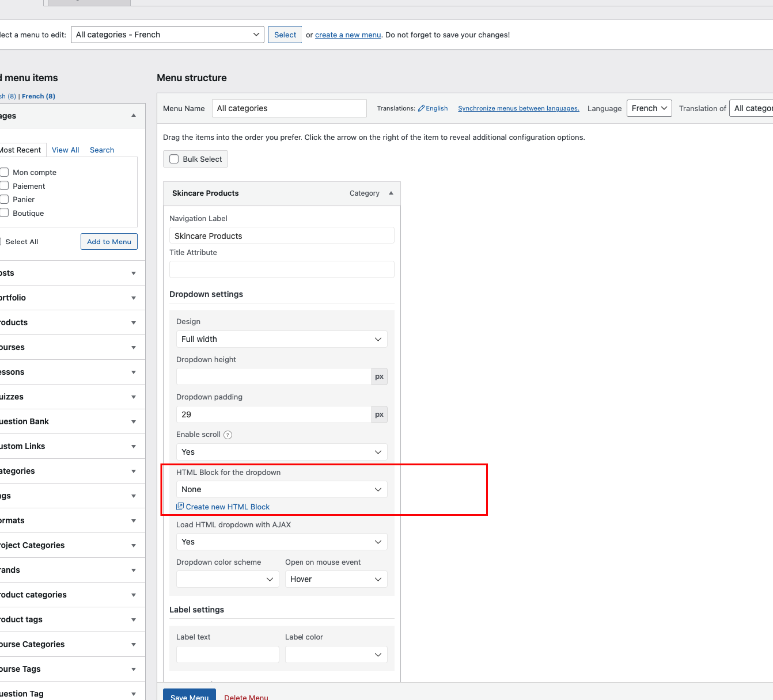Click the Menu Name input field

(x=289, y=108)
